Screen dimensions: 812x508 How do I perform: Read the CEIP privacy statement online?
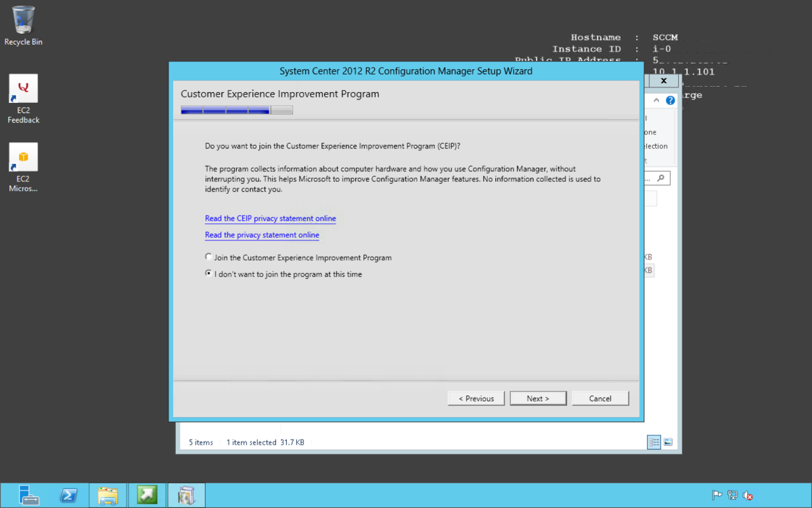coord(270,218)
